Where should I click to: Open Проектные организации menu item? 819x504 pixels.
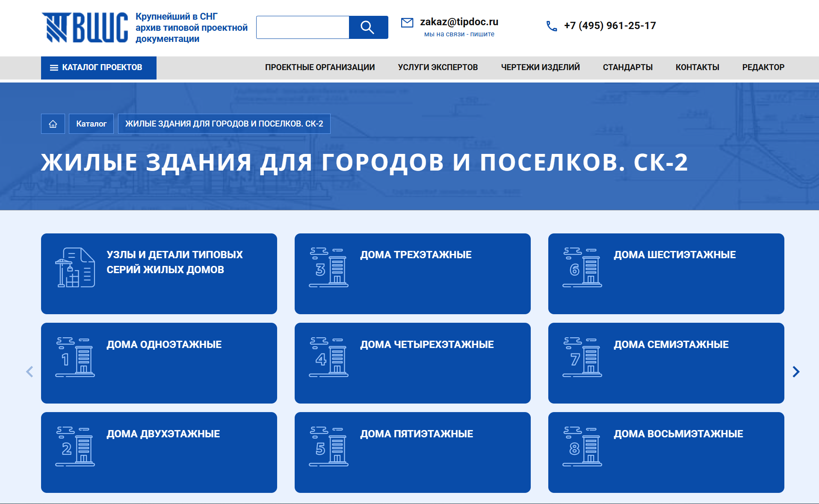coord(319,68)
